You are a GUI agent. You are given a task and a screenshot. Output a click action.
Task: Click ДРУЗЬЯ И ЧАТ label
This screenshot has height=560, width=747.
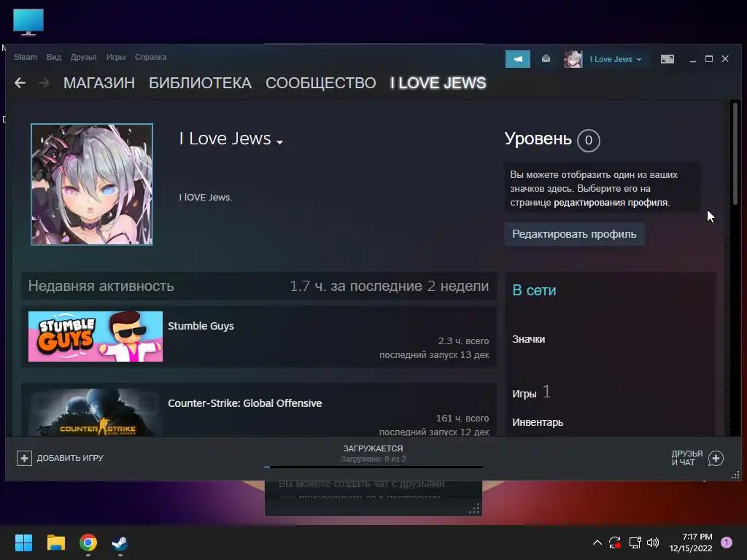687,458
